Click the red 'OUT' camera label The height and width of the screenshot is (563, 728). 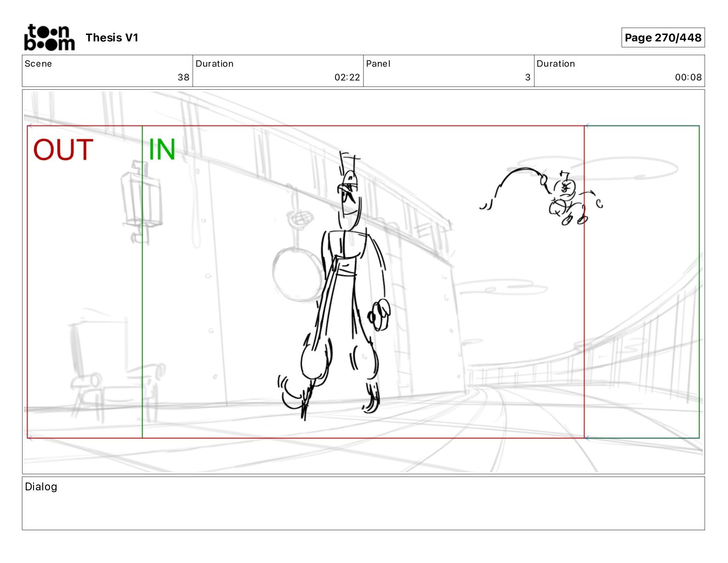click(x=63, y=150)
